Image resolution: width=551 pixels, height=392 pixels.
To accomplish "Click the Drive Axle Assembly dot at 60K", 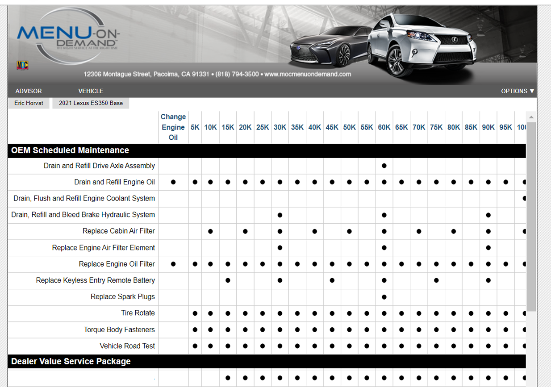I will pos(384,166).
